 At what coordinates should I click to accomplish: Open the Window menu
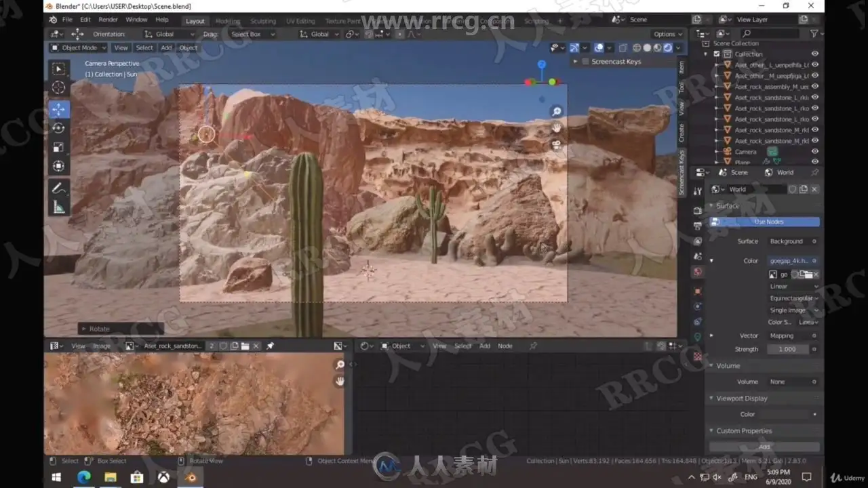pos(136,20)
